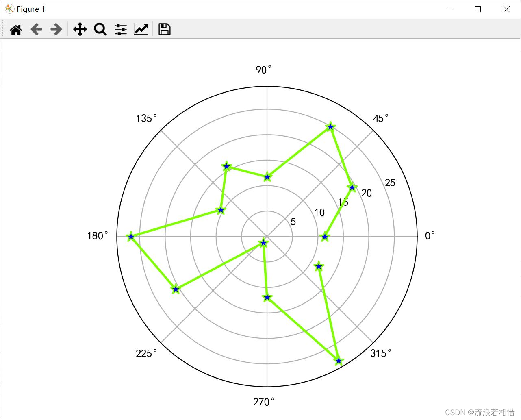This screenshot has height=420, width=521.
Task: Click the 270 degree label
Action: 263,402
